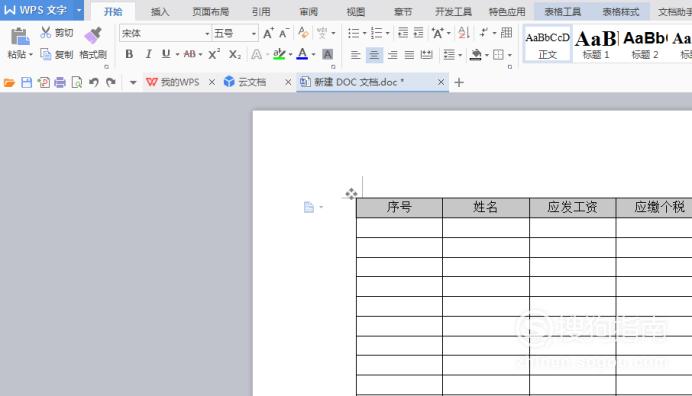
Task: Open the font name dropdown 宋体
Action: click(207, 34)
